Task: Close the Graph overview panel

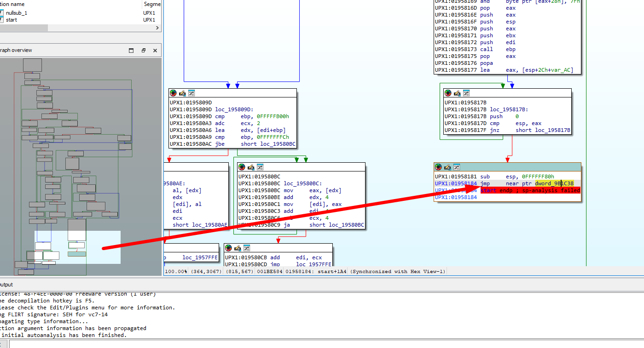Action: (155, 51)
